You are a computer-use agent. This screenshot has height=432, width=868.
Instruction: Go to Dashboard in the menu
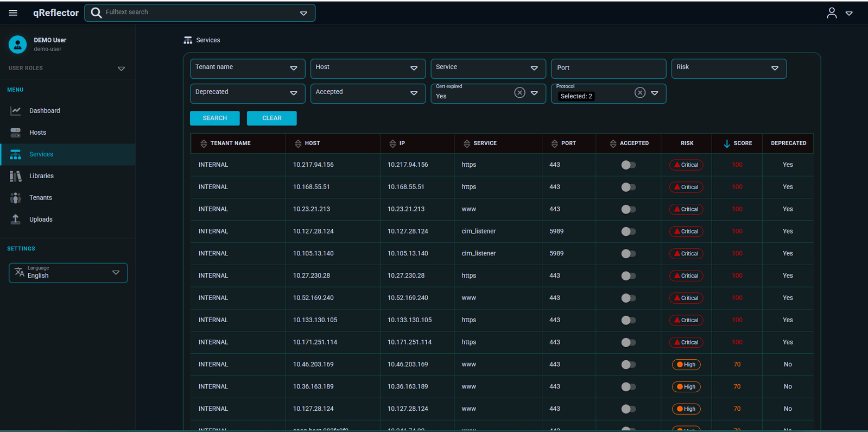[45, 111]
